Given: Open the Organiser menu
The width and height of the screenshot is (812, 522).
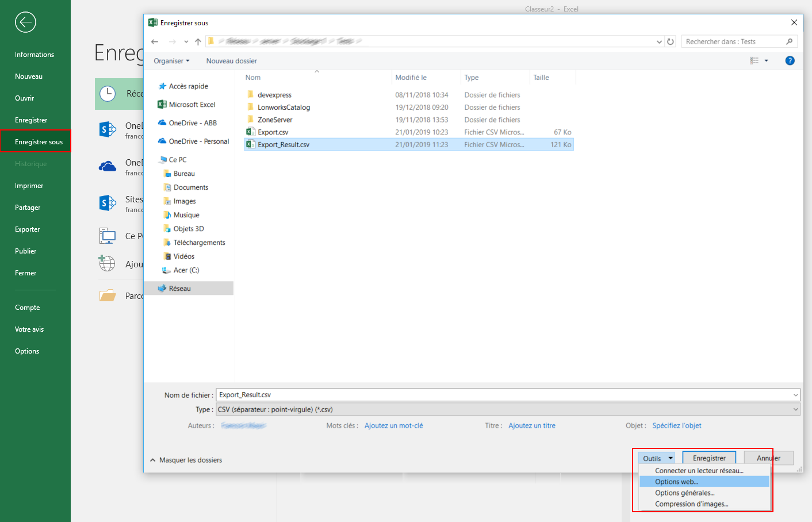Looking at the screenshot, I should tap(171, 61).
